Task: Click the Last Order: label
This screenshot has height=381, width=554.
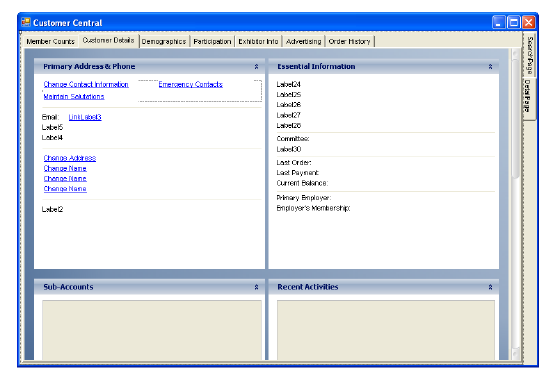Action: [x=294, y=163]
